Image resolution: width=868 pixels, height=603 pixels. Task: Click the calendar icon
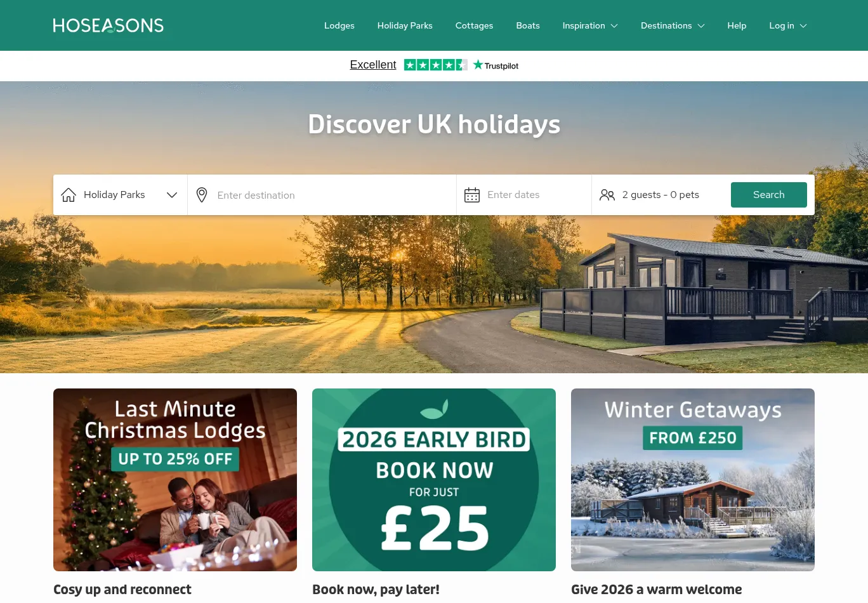click(472, 195)
